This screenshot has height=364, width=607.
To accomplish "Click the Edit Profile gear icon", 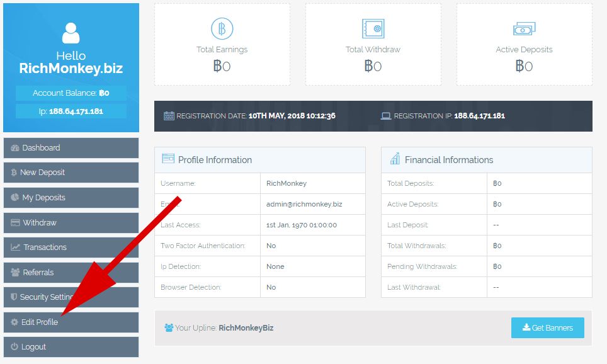I will tap(14, 322).
